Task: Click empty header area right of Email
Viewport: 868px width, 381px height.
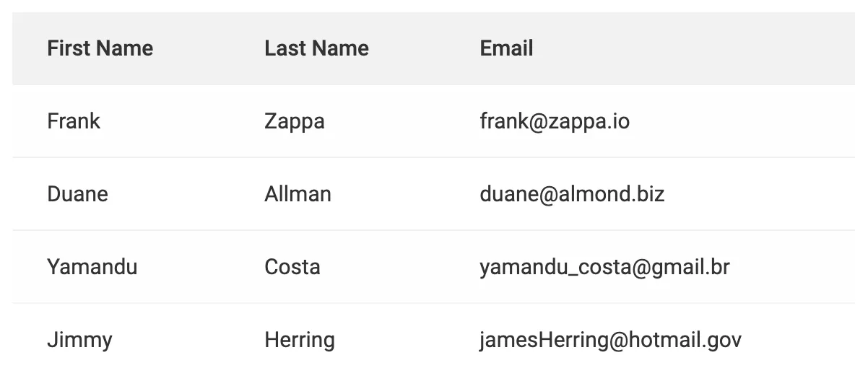Action: click(x=693, y=48)
